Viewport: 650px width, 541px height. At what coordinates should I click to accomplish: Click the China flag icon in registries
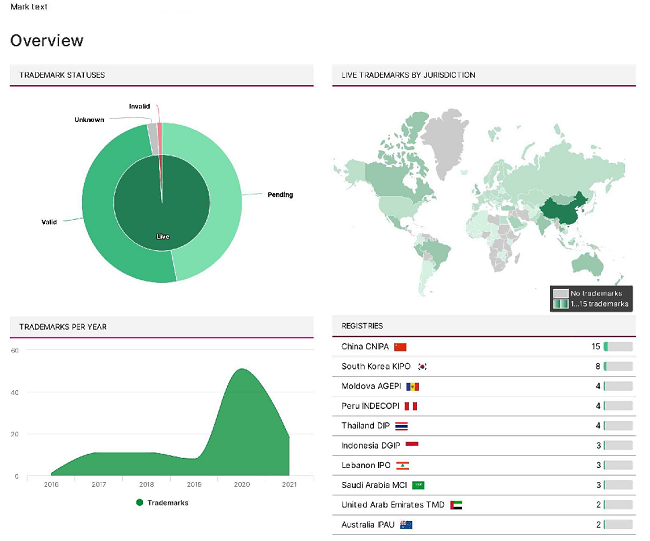[x=400, y=347]
